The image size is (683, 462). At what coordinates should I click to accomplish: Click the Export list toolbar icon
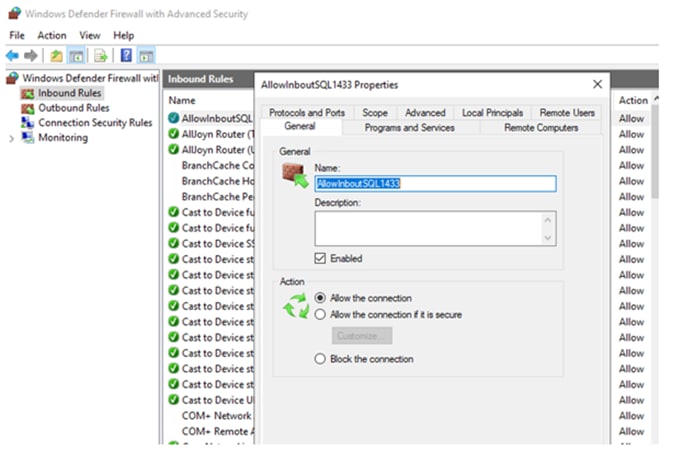(101, 56)
